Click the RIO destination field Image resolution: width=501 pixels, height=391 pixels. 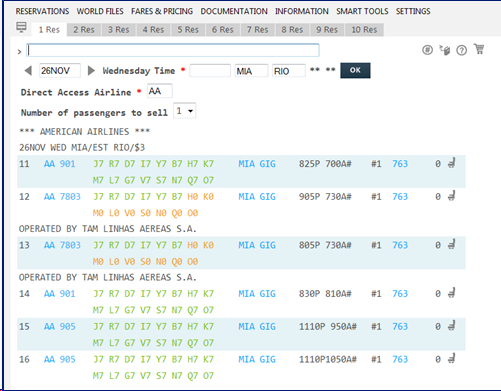click(x=289, y=71)
